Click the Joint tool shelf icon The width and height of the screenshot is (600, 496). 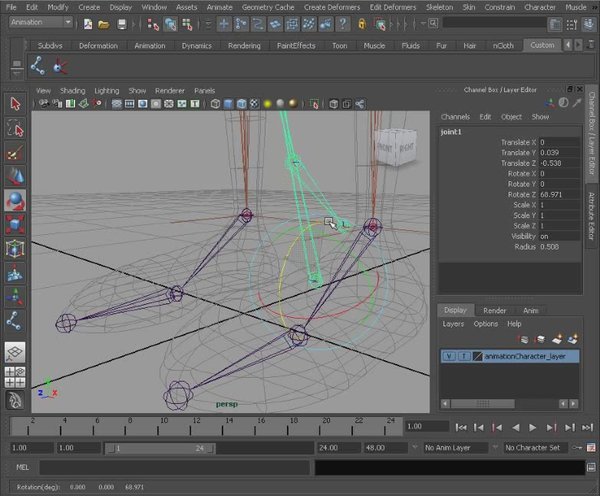[39, 66]
